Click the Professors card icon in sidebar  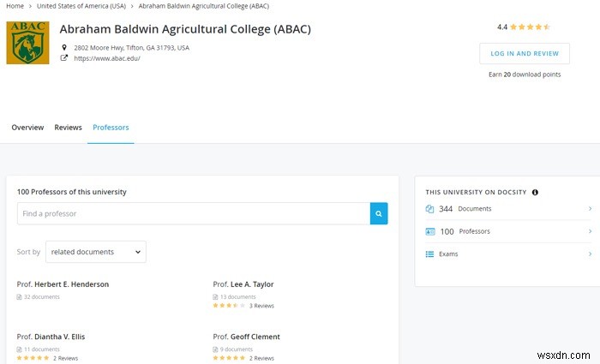[x=430, y=231]
